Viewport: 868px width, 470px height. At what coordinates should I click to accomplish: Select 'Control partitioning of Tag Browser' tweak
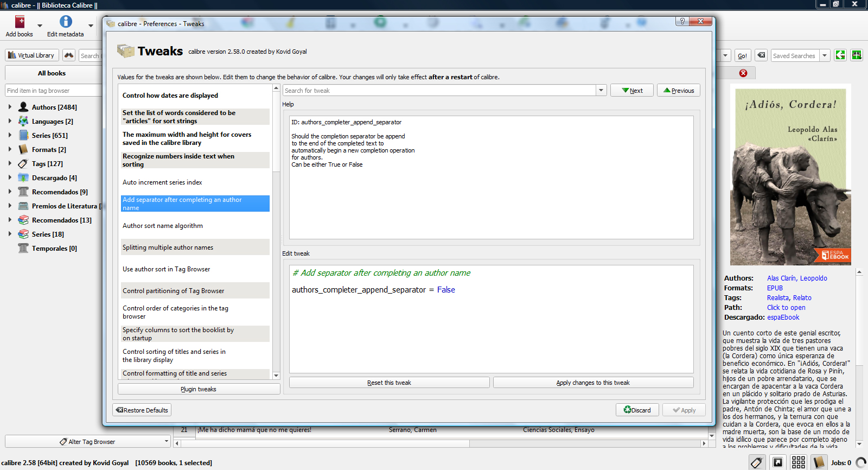pyautogui.click(x=195, y=290)
